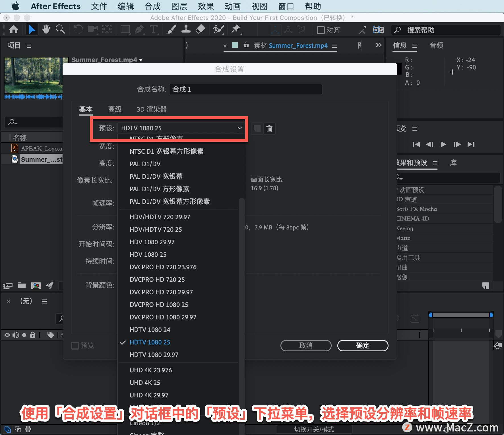Save preset with new-preset icon
This screenshot has height=435, width=504.
[257, 129]
